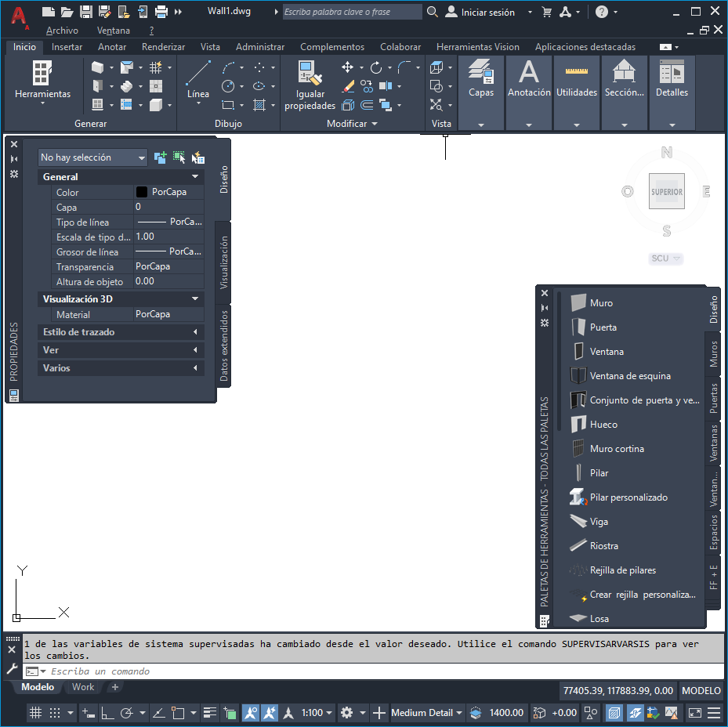Click the SUPERIOR face of the ViewCube
Viewport: 728px width, 727px height.
point(666,191)
